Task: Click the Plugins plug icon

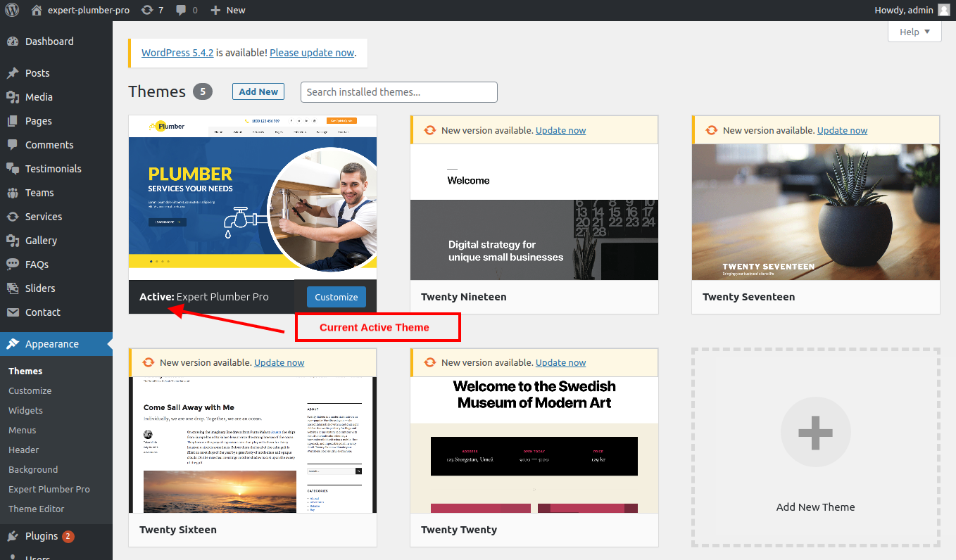Action: [13, 536]
